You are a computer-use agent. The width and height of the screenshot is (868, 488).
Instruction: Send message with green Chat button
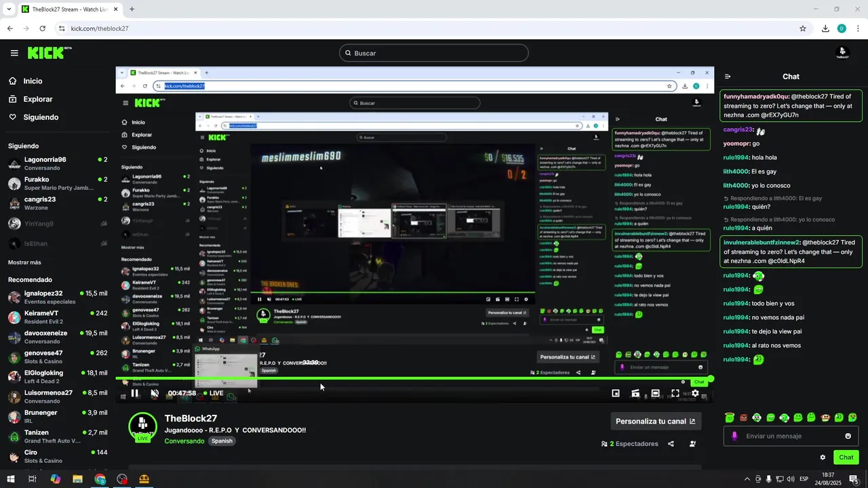pos(846,457)
